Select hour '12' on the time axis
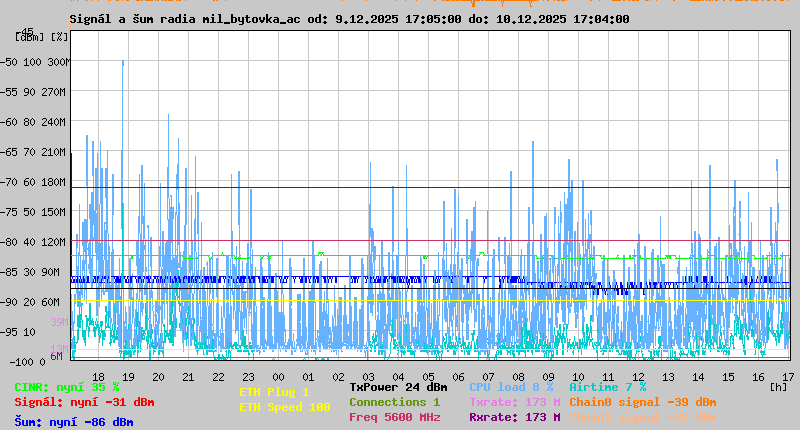Screen dimensions: 800x430 (x=639, y=377)
